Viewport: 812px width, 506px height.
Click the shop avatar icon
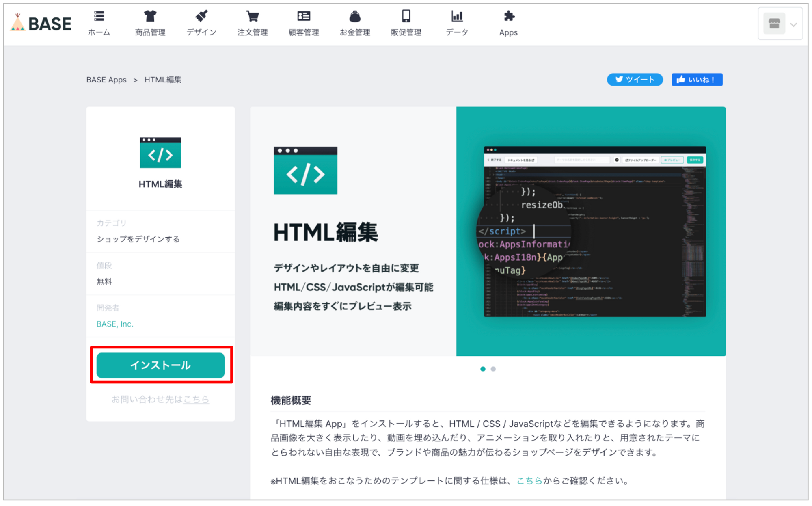pos(774,24)
